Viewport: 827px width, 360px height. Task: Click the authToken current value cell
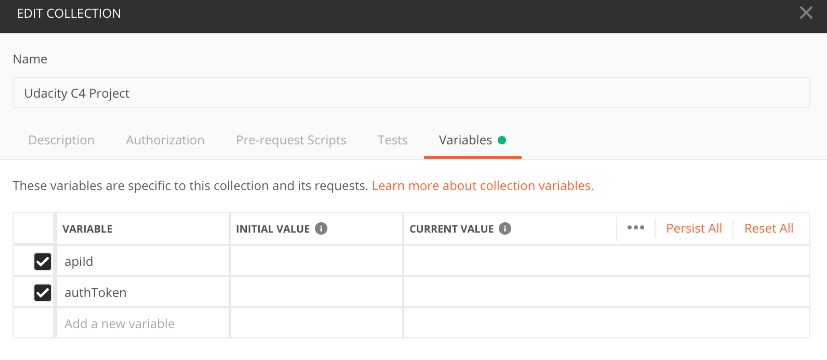point(607,292)
